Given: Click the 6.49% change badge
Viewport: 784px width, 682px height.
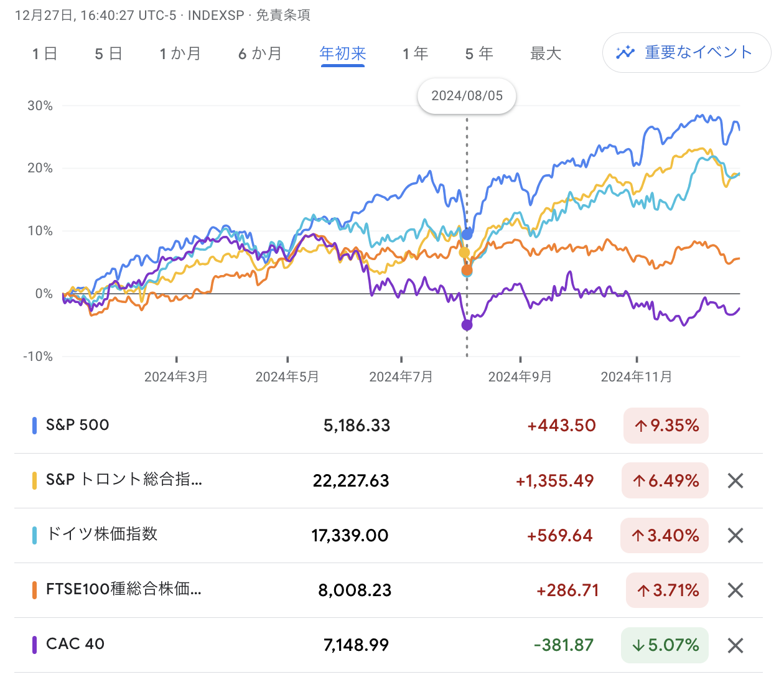Looking at the screenshot, I should pos(665,480).
